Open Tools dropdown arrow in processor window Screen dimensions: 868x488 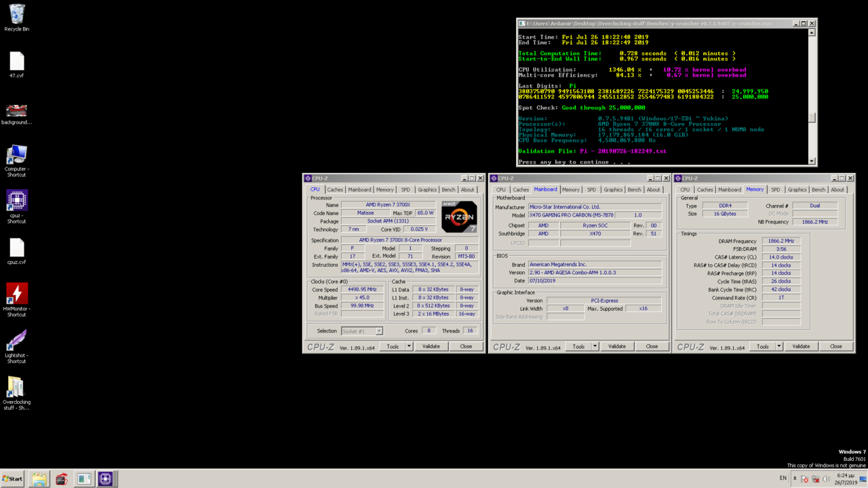point(409,346)
